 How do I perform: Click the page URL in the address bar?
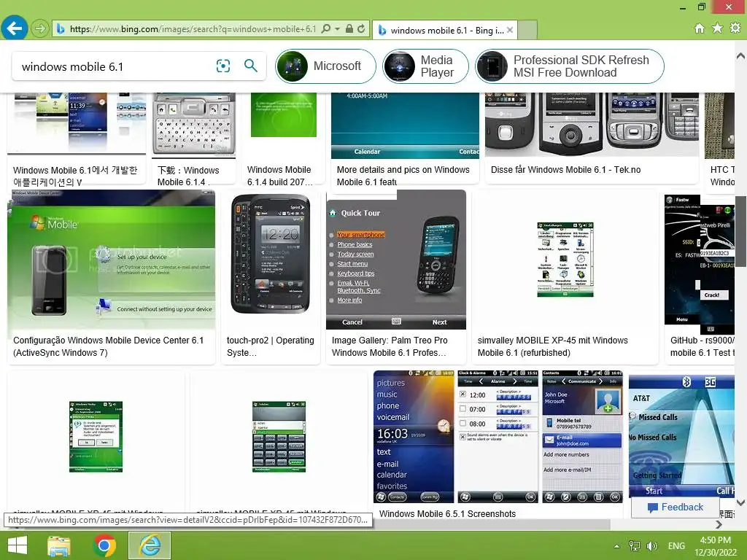click(x=193, y=29)
